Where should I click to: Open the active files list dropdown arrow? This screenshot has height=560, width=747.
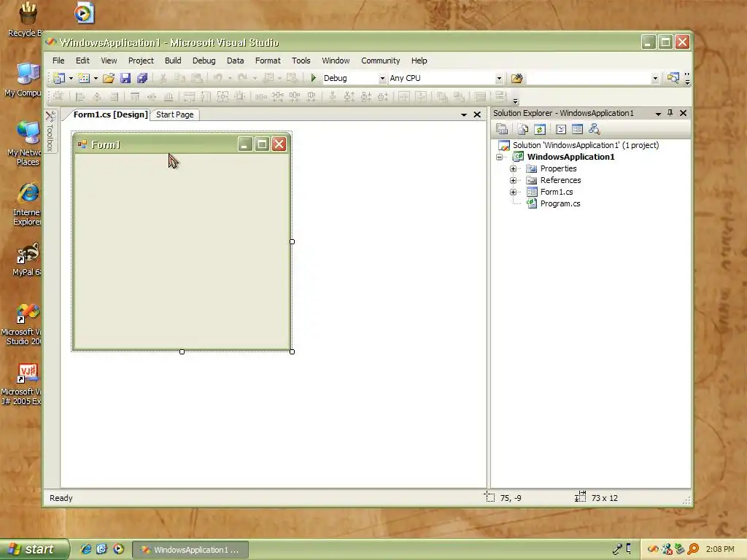tap(463, 114)
